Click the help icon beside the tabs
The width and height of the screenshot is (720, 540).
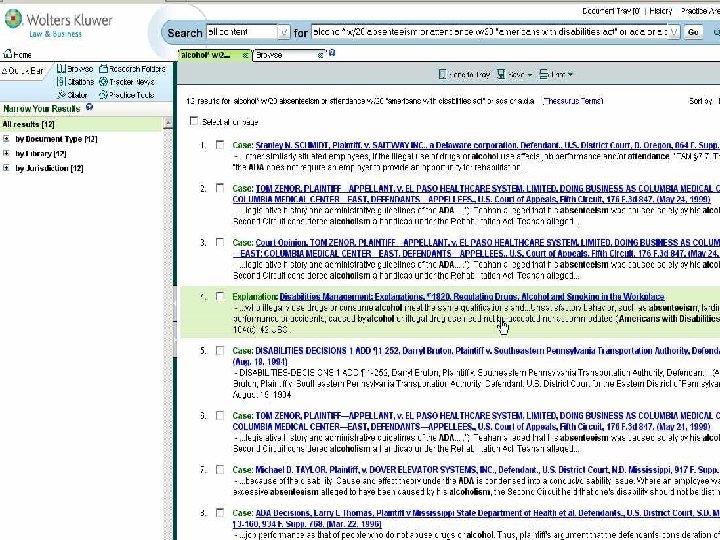pos(332,53)
